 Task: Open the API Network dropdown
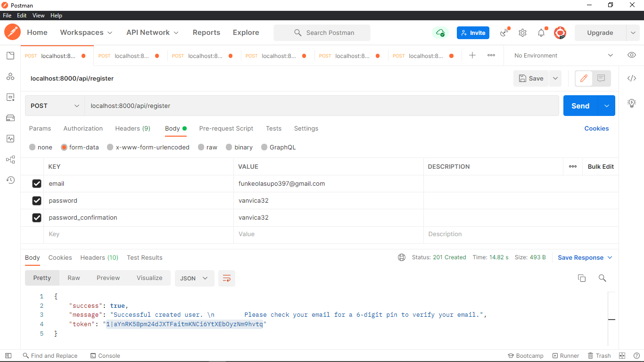[x=153, y=33]
